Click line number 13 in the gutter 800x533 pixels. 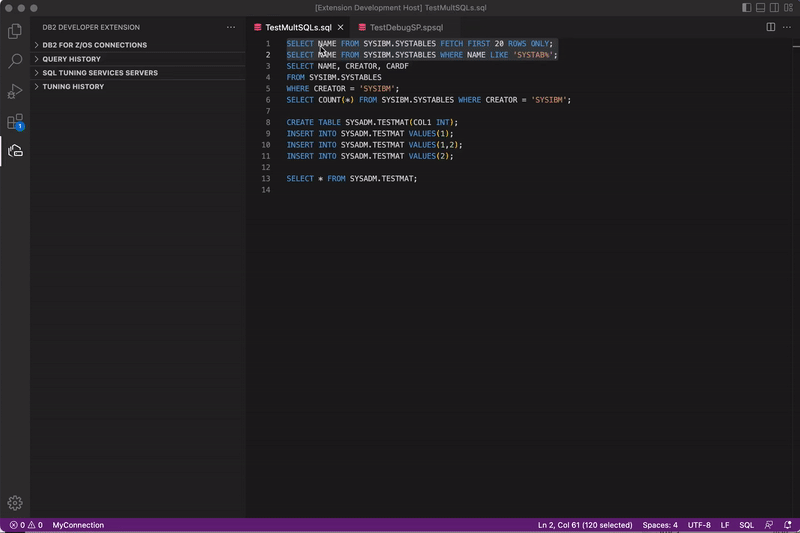(266, 179)
